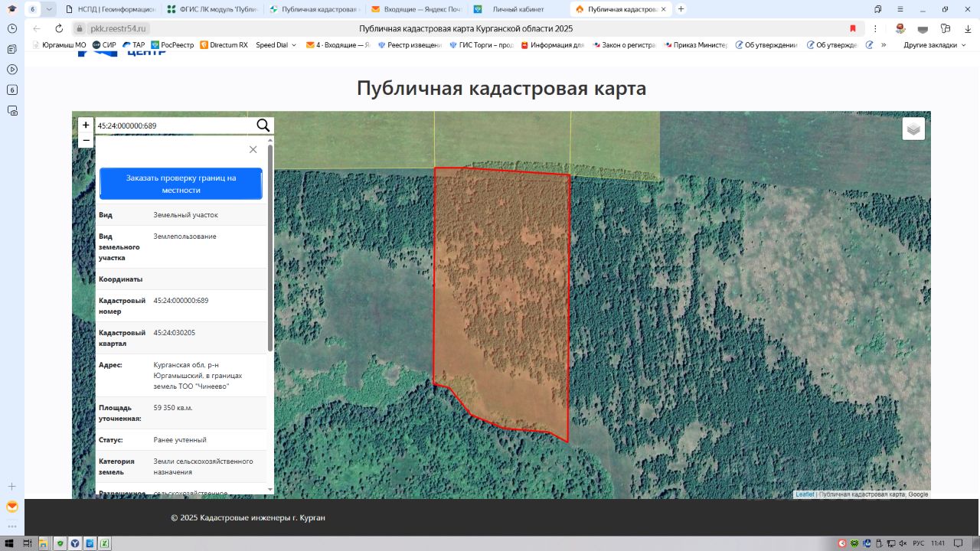Viewport: 980px width, 551px height.
Task: Select «Землепользование» parcel type text
Action: click(185, 236)
